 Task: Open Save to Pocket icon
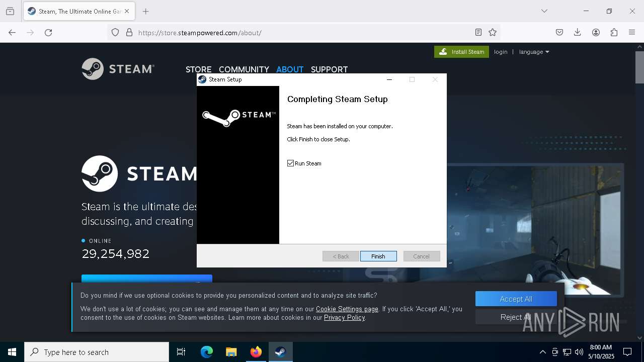point(559,33)
